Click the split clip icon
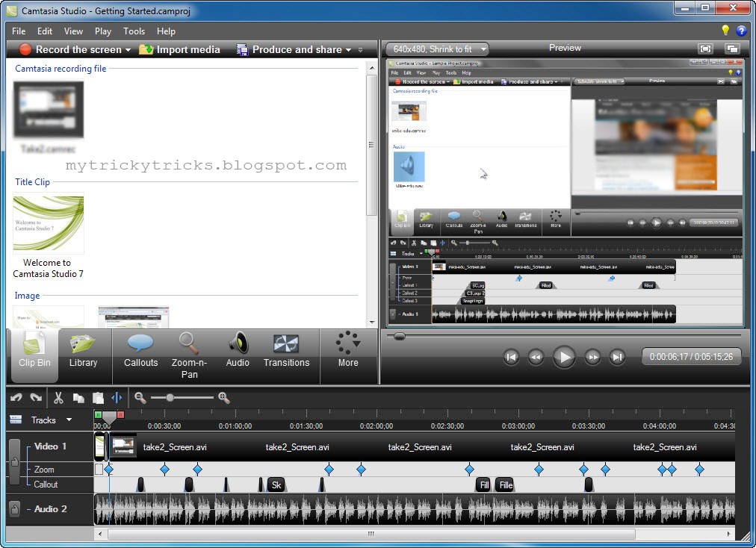The height and width of the screenshot is (548, 756). [117, 398]
